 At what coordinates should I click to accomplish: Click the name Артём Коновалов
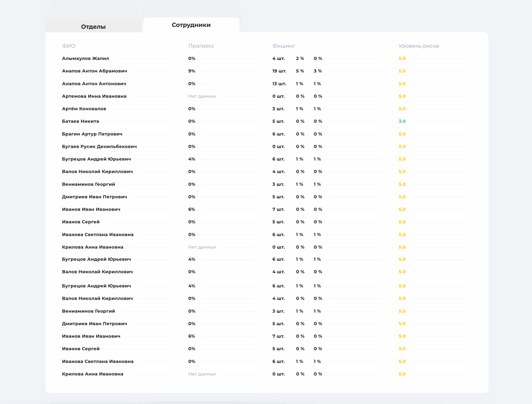(84, 109)
